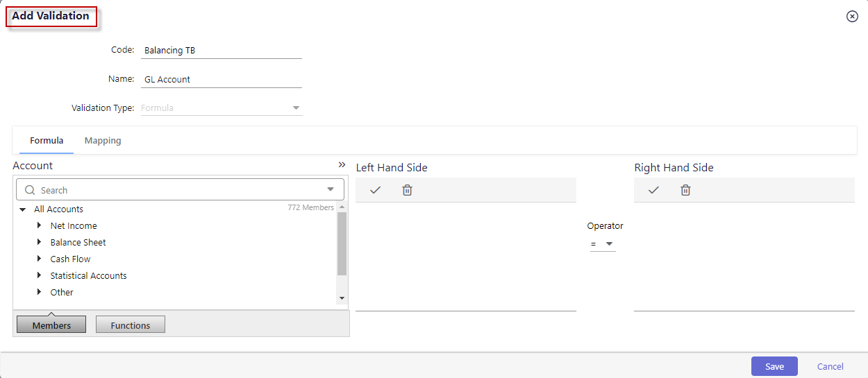Click the Code input field

[222, 50]
